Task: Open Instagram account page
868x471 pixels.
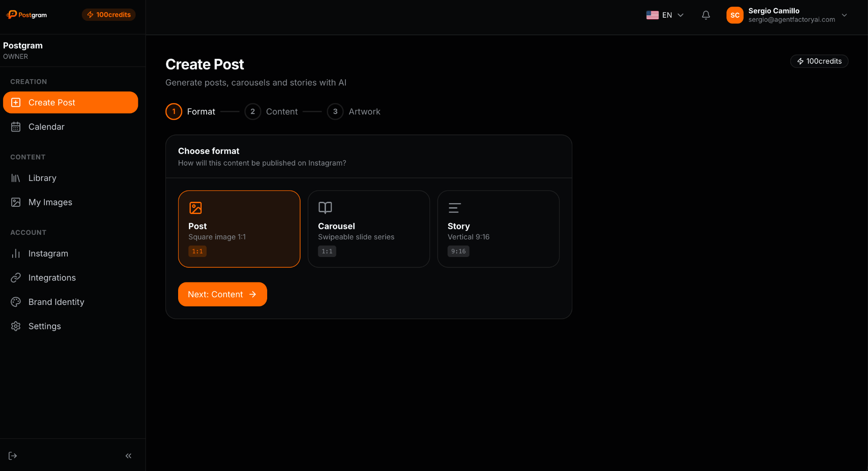Action: 71,254
